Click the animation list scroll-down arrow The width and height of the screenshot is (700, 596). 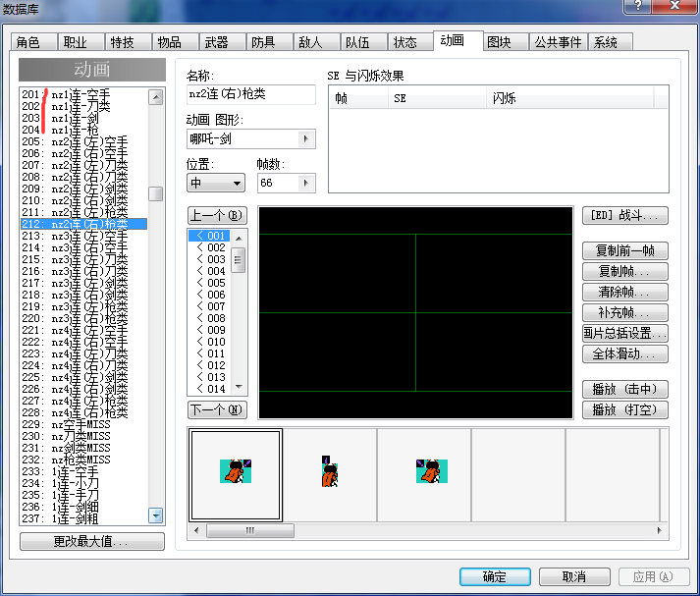pyautogui.click(x=156, y=515)
